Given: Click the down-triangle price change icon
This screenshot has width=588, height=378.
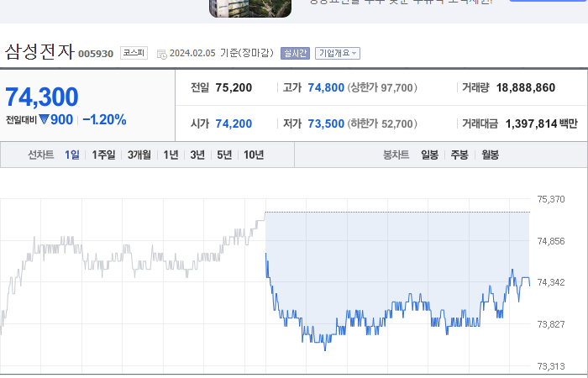Looking at the screenshot, I should pyautogui.click(x=44, y=119).
